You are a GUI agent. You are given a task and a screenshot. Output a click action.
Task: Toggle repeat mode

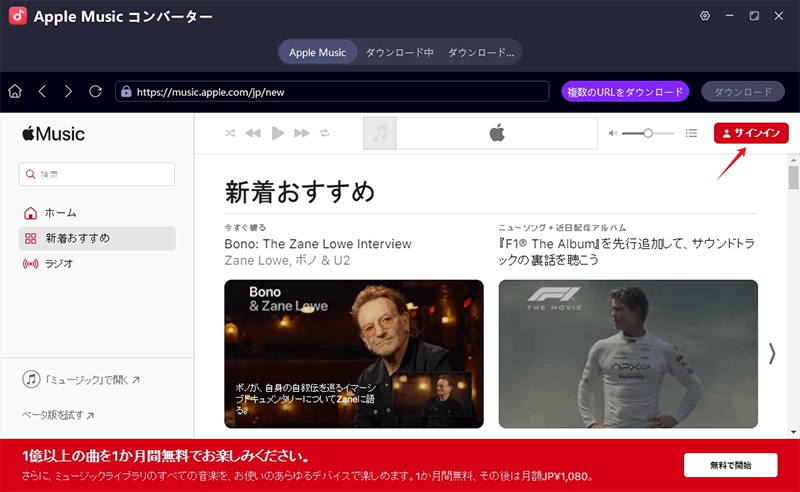[x=324, y=133]
